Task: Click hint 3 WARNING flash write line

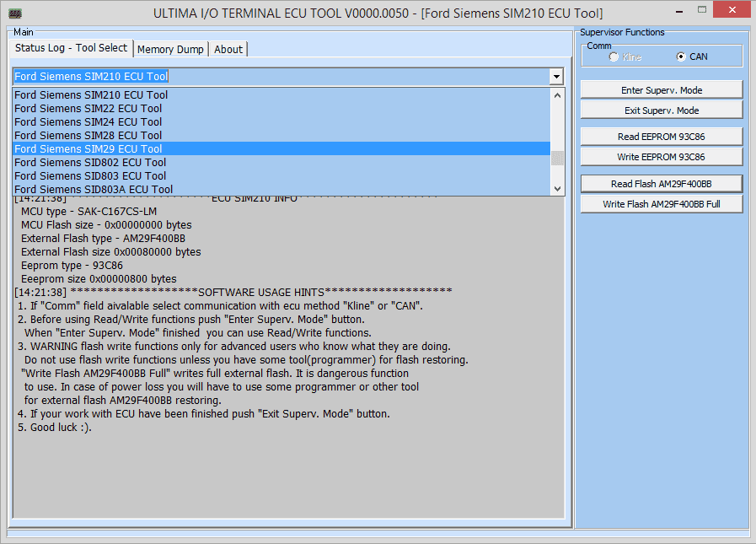Action: 233,347
